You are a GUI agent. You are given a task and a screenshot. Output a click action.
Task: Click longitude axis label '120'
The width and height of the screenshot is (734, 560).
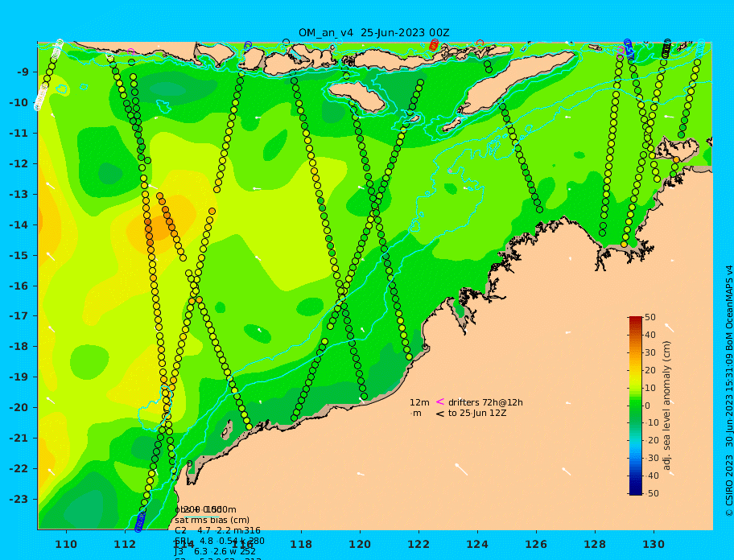pyautogui.click(x=360, y=544)
